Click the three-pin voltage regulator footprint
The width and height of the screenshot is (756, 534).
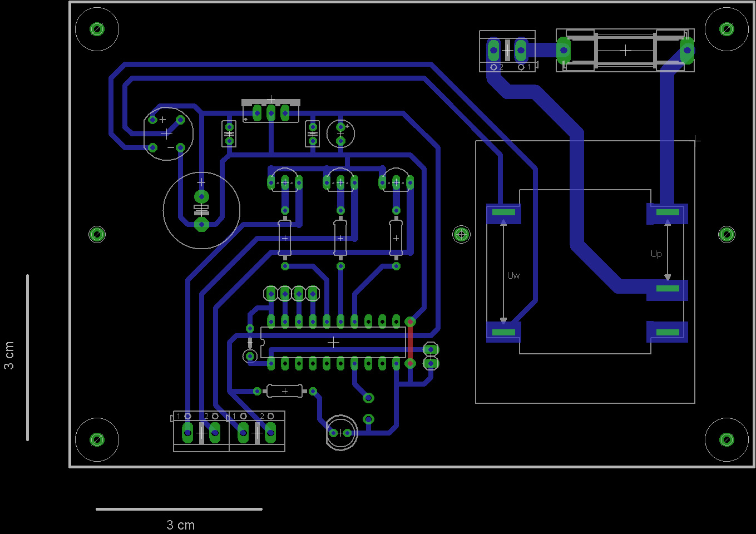coord(271,111)
